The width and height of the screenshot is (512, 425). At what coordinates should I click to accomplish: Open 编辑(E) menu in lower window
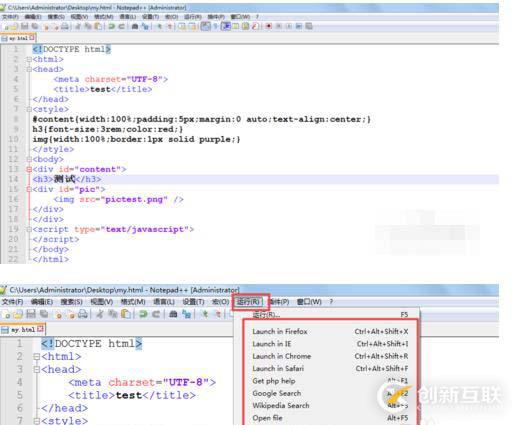42,302
